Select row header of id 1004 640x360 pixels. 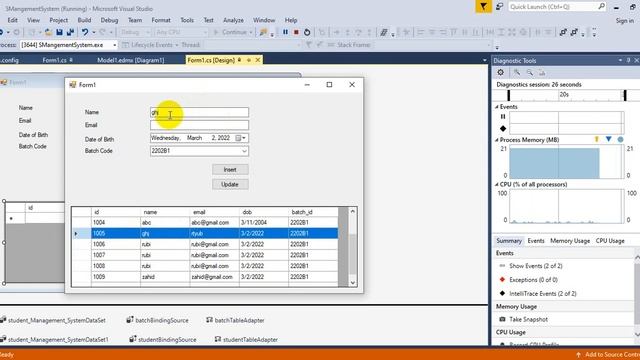[x=82, y=222]
